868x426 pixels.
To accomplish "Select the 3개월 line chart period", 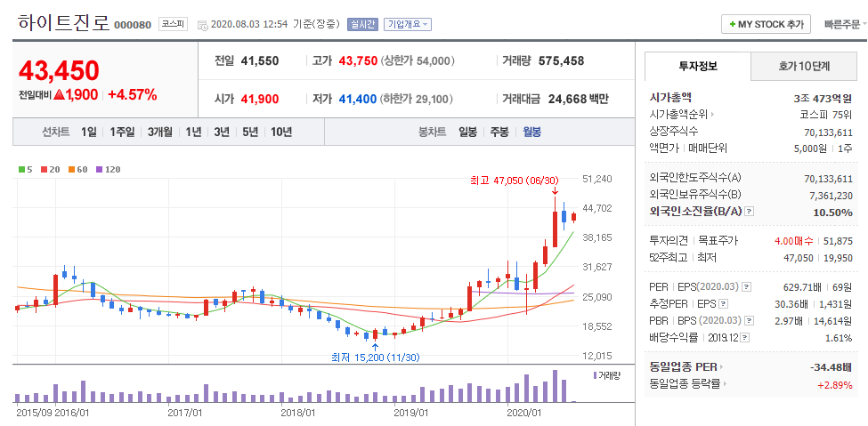I will (160, 133).
